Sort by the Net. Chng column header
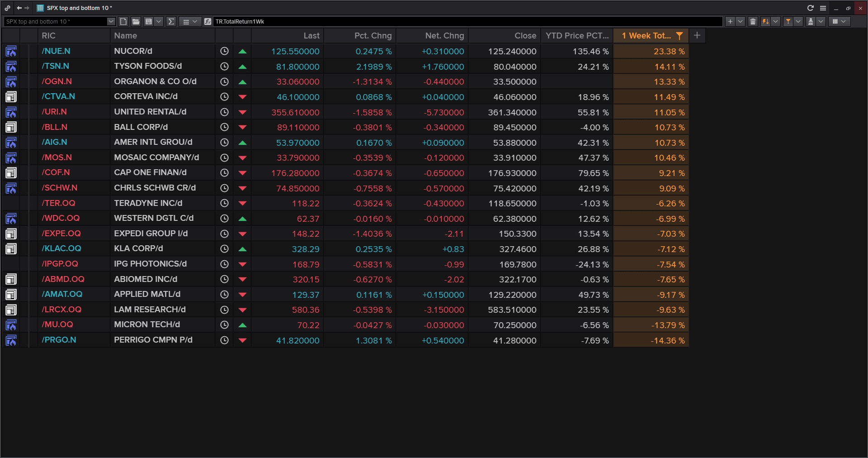The image size is (868, 458). click(x=432, y=36)
